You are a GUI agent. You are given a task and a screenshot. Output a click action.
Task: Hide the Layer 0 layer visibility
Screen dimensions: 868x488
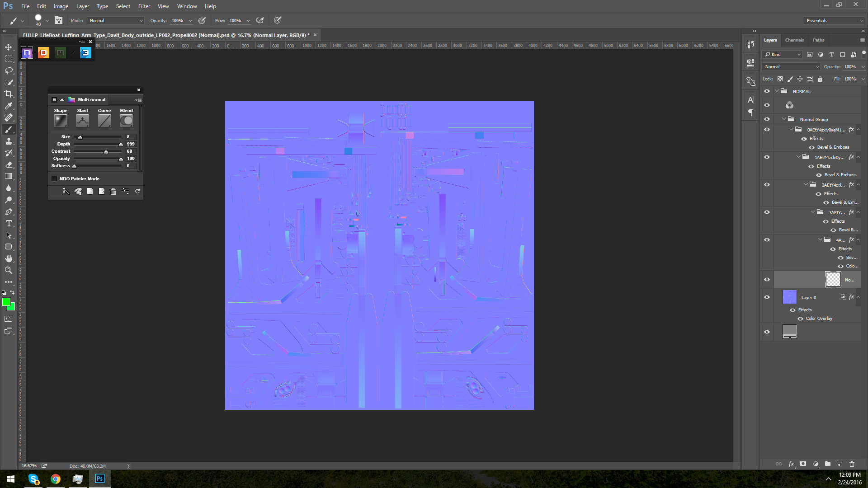pyautogui.click(x=767, y=297)
